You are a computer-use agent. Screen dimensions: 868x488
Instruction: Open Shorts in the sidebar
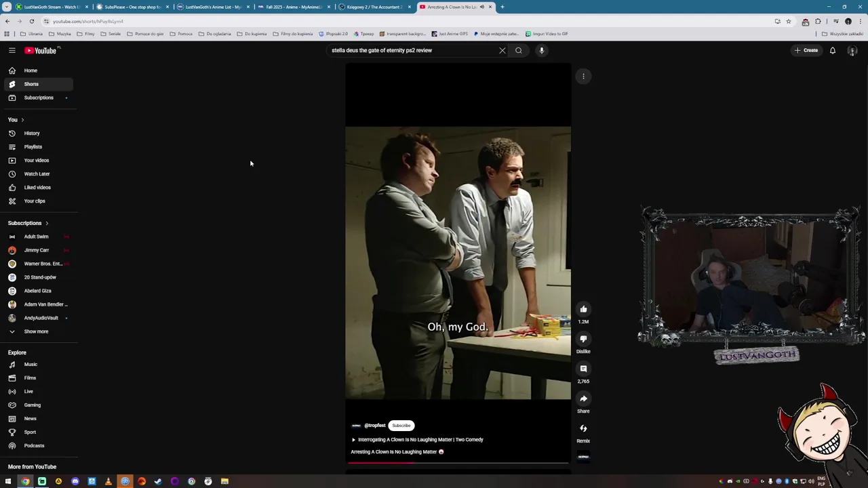coord(38,84)
